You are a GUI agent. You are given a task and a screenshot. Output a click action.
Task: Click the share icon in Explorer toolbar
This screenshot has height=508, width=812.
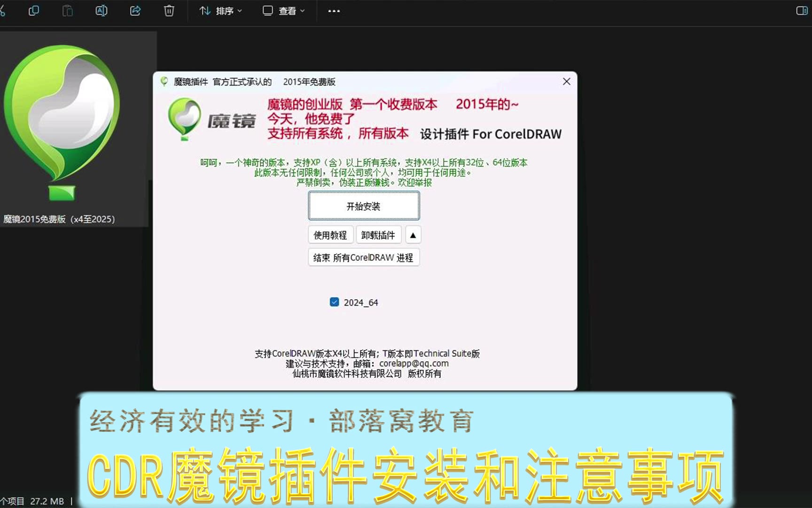(135, 11)
